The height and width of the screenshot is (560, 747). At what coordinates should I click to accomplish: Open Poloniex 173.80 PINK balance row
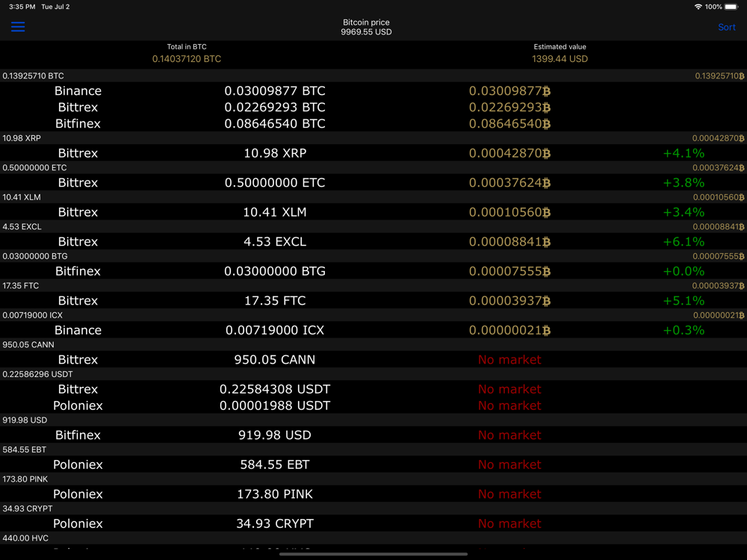coord(373,494)
